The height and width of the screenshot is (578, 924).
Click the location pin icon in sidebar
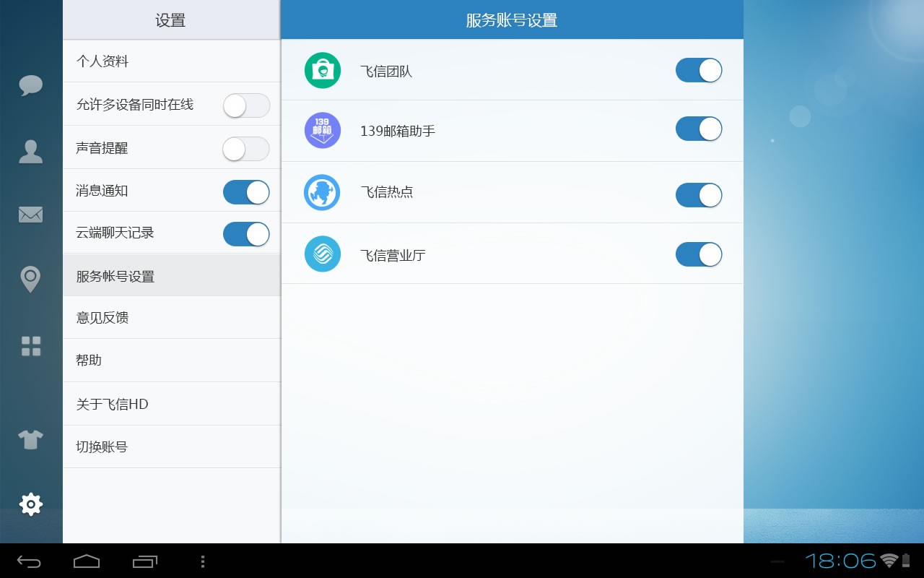30,279
